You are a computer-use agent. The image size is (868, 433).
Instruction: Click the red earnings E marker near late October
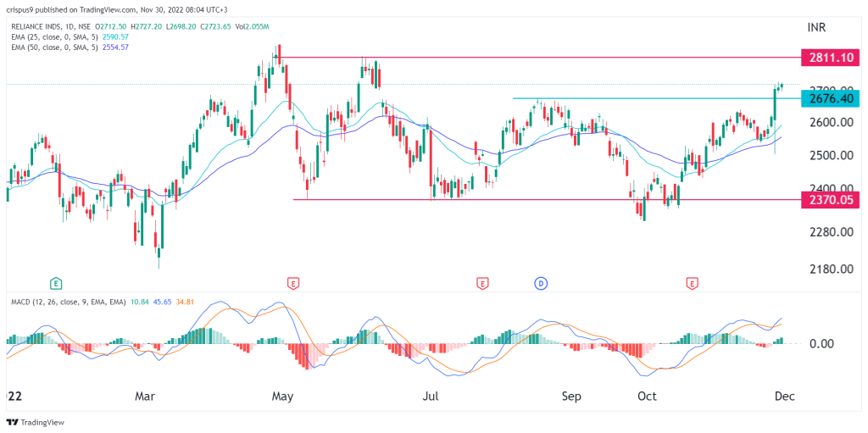[x=692, y=284]
